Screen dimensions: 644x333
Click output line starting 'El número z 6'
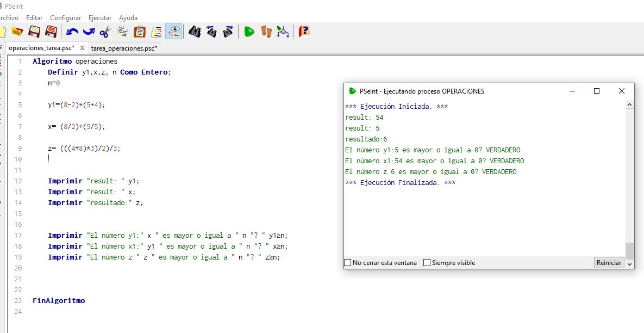tap(431, 172)
